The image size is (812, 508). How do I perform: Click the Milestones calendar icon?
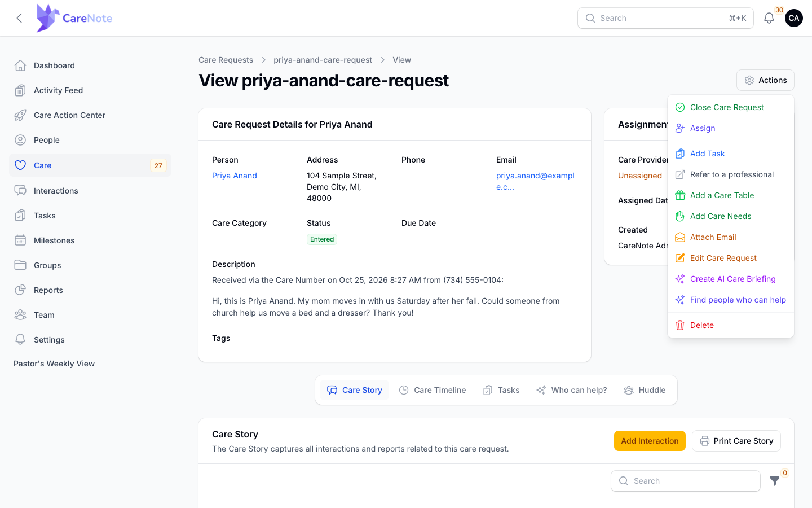(20, 240)
